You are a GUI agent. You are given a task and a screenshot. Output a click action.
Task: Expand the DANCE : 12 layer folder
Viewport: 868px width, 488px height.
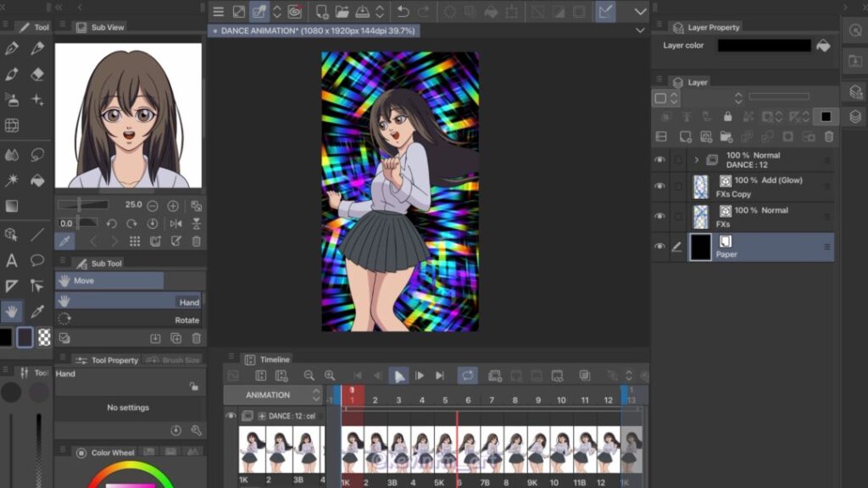(x=697, y=160)
